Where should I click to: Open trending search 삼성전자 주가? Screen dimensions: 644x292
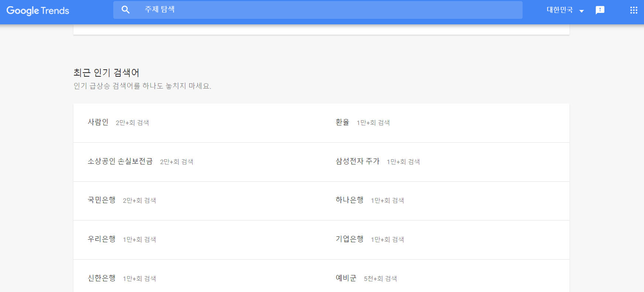(358, 161)
